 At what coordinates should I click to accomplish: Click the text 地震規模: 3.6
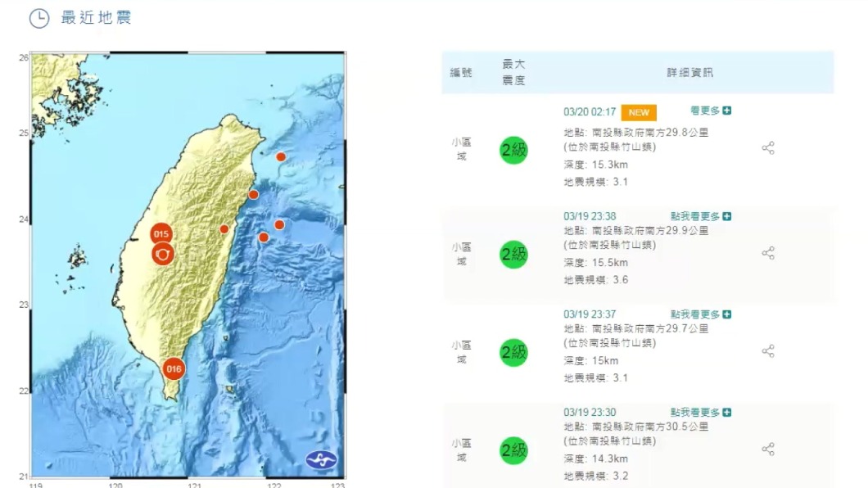point(595,280)
